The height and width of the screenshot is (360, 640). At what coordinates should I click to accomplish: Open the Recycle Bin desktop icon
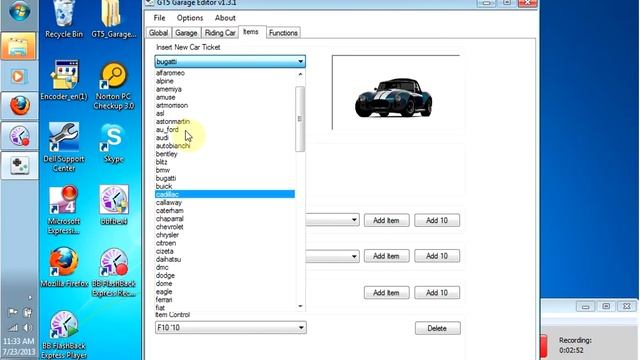(x=64, y=18)
